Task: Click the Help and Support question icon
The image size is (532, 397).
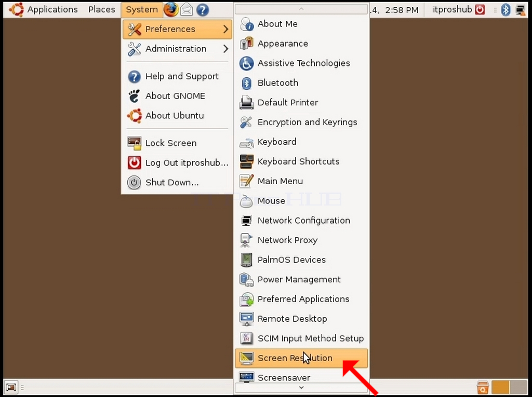Action: tap(135, 77)
